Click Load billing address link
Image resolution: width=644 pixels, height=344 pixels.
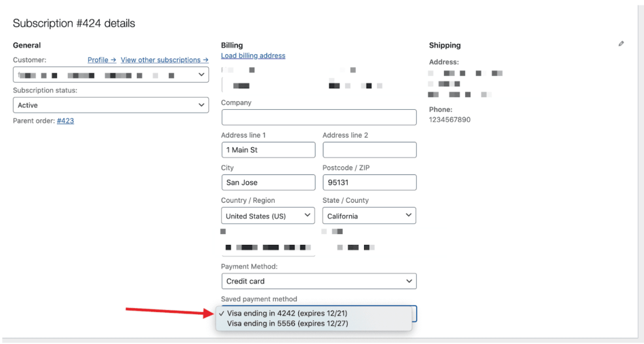click(253, 56)
